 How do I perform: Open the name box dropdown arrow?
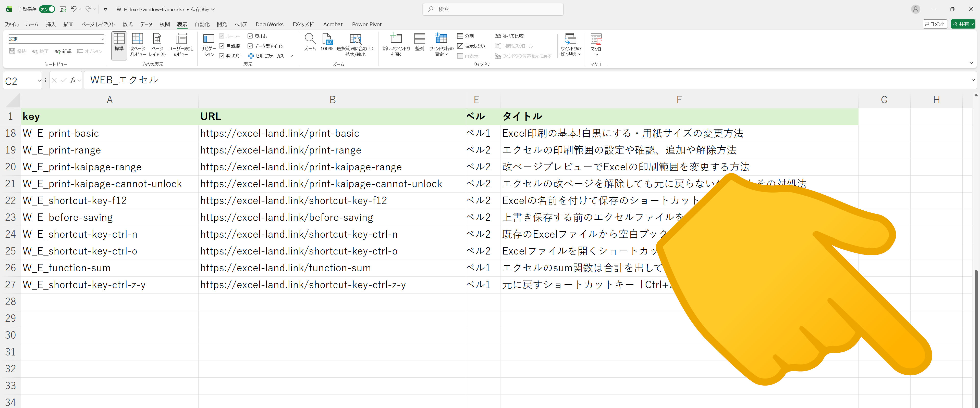pyautogui.click(x=39, y=80)
